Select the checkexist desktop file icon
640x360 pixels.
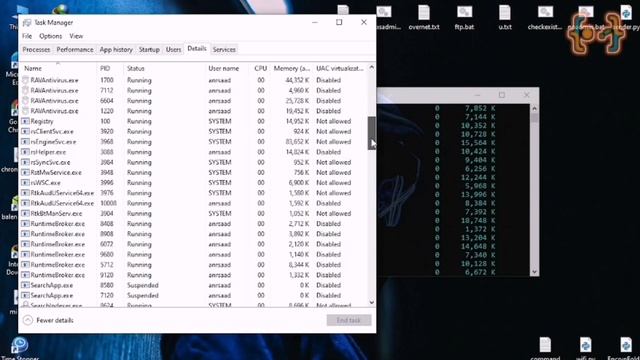[x=545, y=13]
